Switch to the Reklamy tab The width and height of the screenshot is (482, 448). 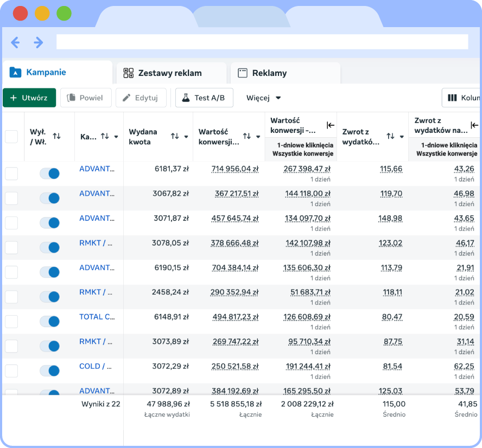coord(269,73)
